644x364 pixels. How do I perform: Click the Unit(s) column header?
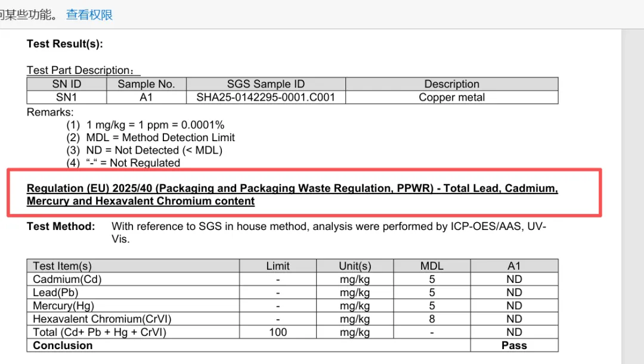355,266
